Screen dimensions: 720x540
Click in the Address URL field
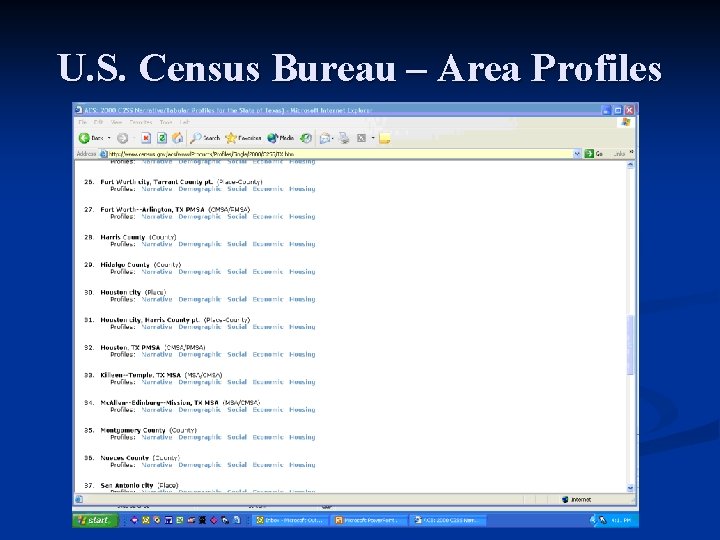340,154
